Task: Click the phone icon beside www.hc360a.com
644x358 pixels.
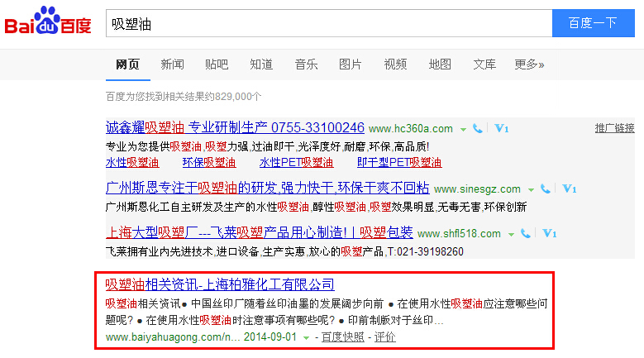Action: click(477, 128)
